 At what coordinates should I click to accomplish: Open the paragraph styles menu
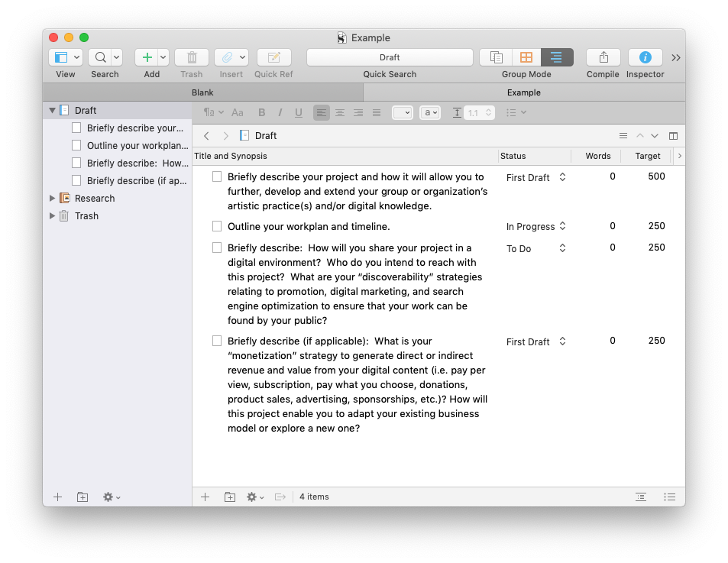coord(214,112)
